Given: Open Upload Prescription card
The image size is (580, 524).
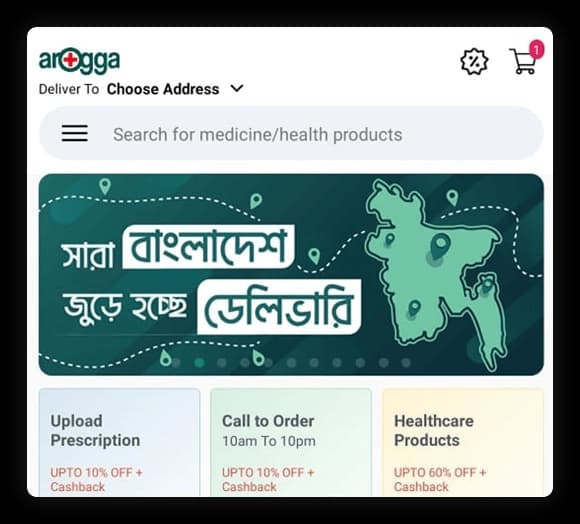Looking at the screenshot, I should pyautogui.click(x=119, y=442).
